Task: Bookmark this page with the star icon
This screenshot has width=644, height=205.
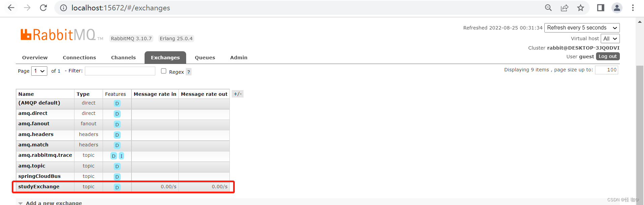Action: click(581, 8)
